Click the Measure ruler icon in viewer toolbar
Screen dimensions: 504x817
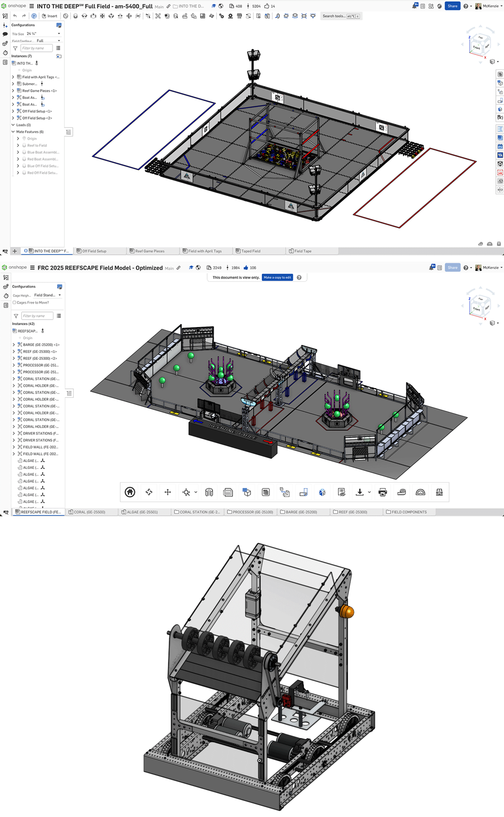click(x=401, y=492)
